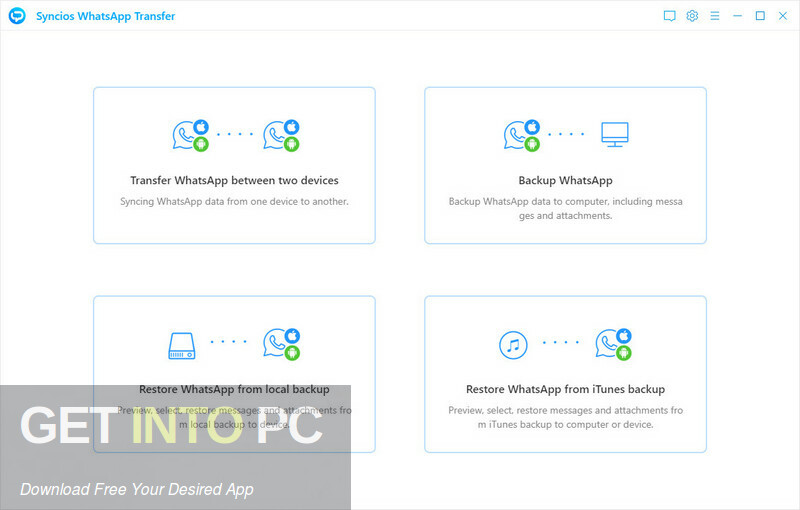Click the Syncios WhatsApp Transfer title
Image resolution: width=800 pixels, height=510 pixels.
coord(106,16)
